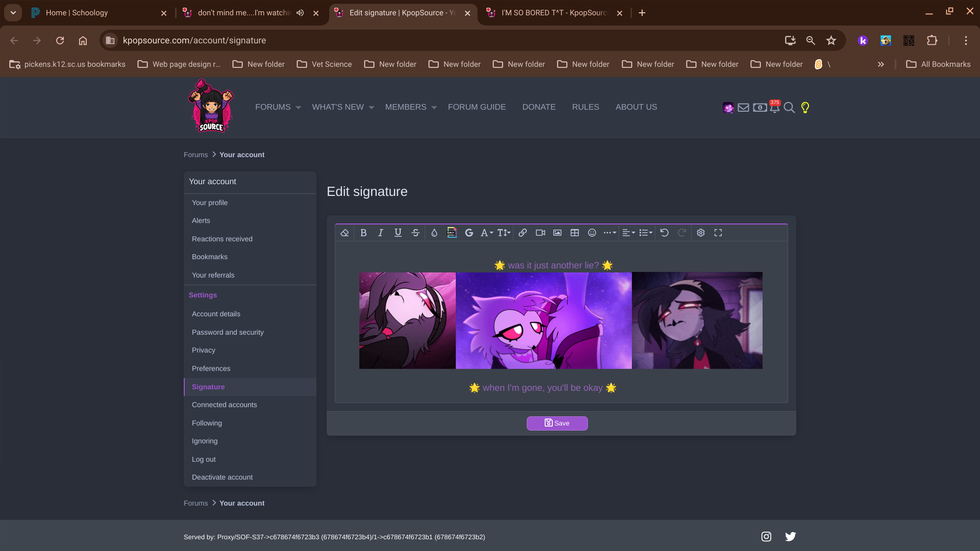Open the text alignment dropdown

point(629,233)
